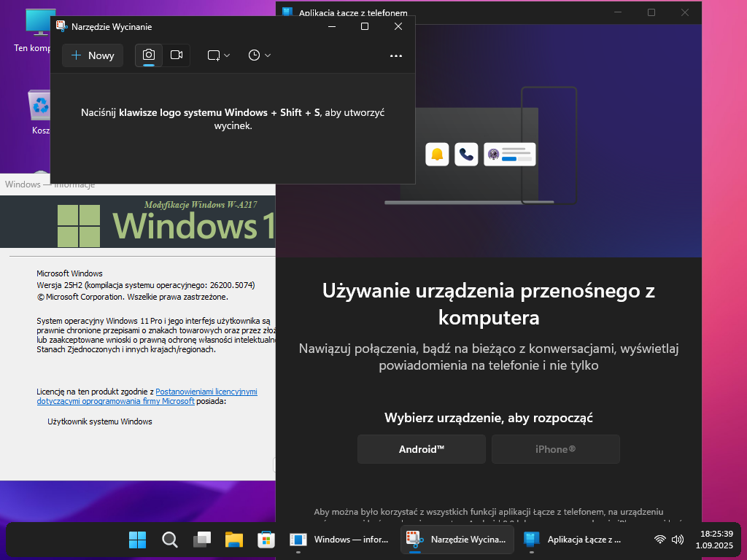Open Microsoft Store from the taskbar
Viewport: 747px width, 560px height.
[x=266, y=540]
